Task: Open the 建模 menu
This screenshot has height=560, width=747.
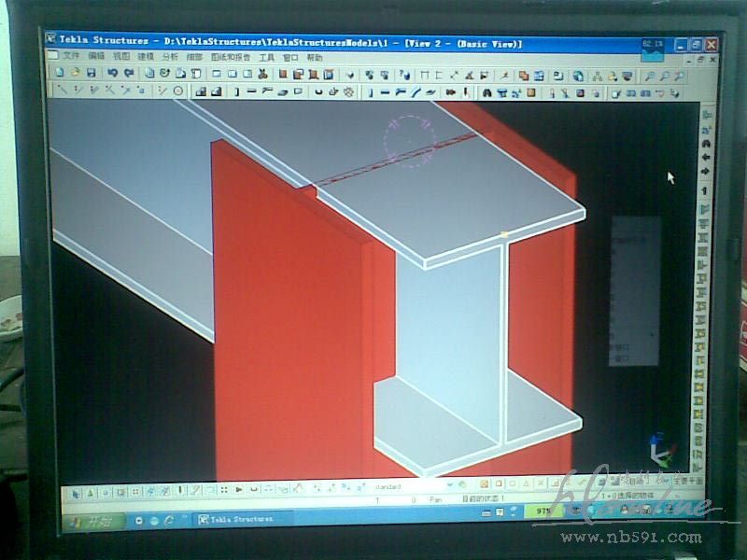Action: (x=147, y=57)
